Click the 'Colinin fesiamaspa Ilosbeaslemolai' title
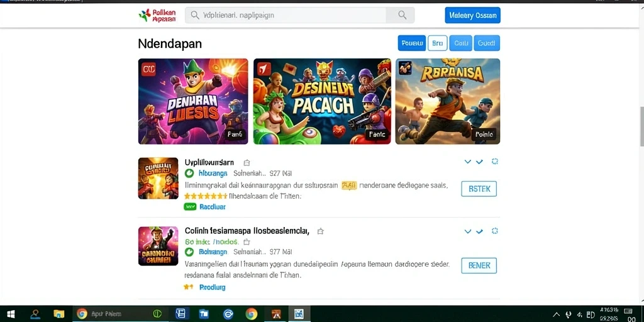The height and width of the screenshot is (322, 644). click(x=247, y=231)
